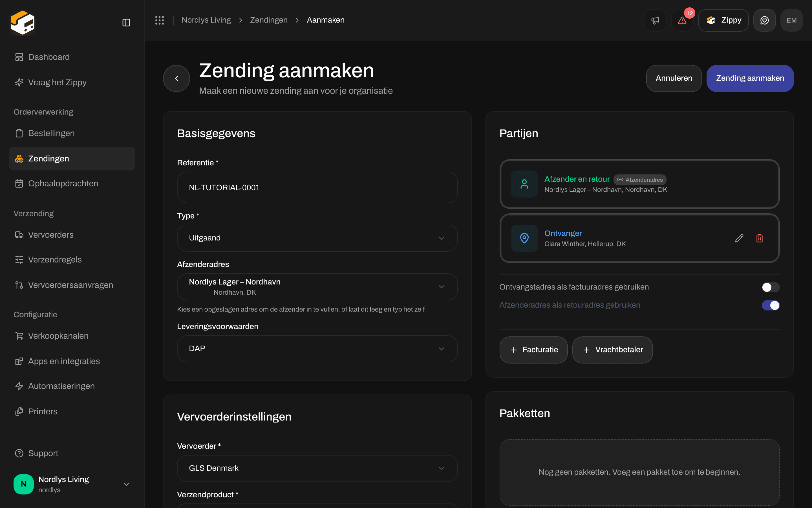Open Vraag het Zippy
This screenshot has width=812, height=508.
pyautogui.click(x=72, y=82)
